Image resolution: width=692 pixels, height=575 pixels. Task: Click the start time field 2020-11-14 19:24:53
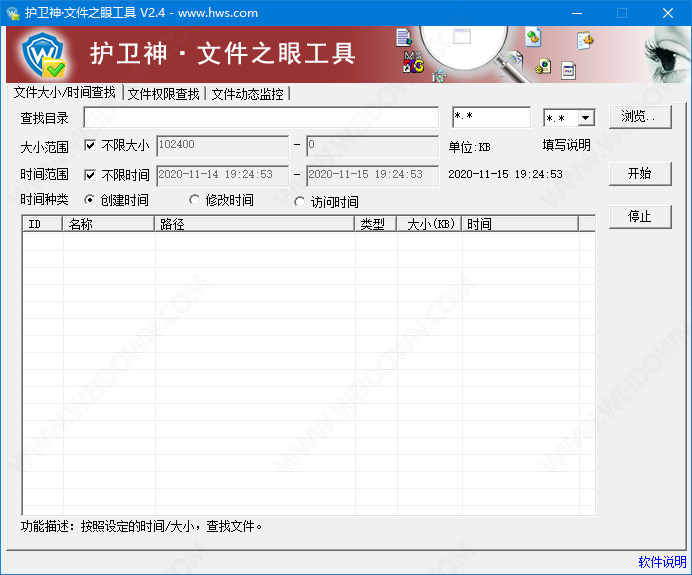tap(222, 176)
